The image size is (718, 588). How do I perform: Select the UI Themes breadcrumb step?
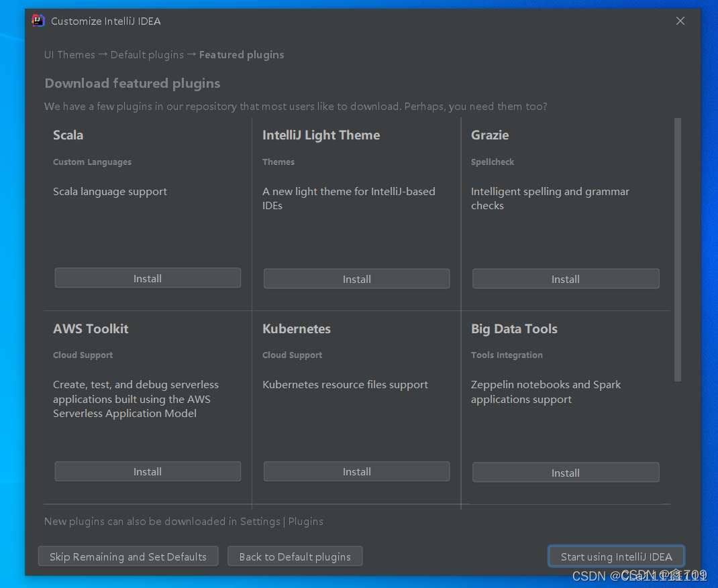click(x=70, y=55)
